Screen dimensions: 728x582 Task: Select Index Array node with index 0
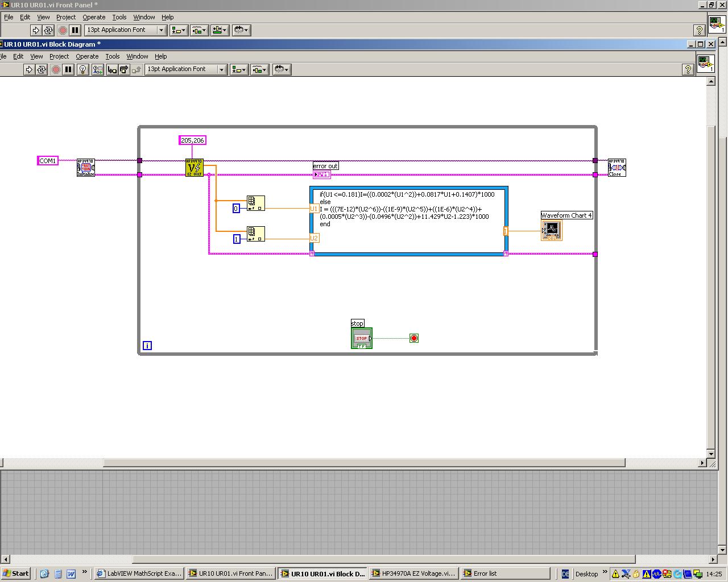pos(256,203)
